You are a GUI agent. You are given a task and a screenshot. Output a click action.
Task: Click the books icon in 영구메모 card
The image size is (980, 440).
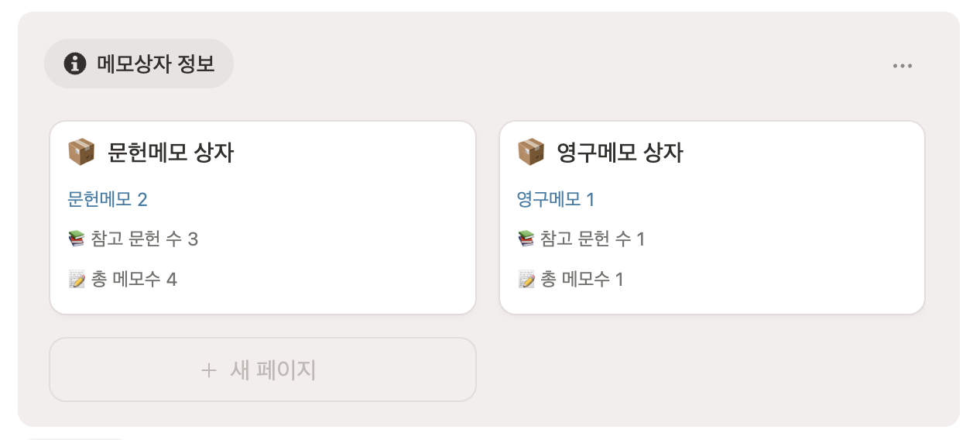click(x=526, y=239)
